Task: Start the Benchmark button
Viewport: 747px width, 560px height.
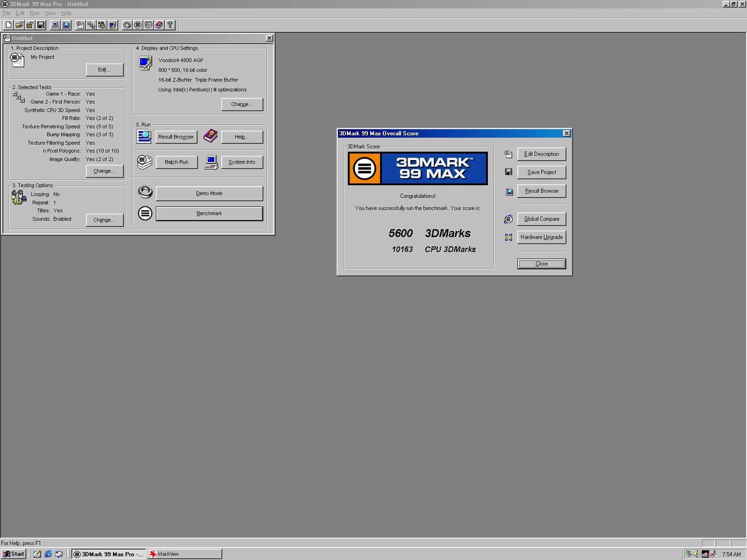Action: pyautogui.click(x=209, y=213)
